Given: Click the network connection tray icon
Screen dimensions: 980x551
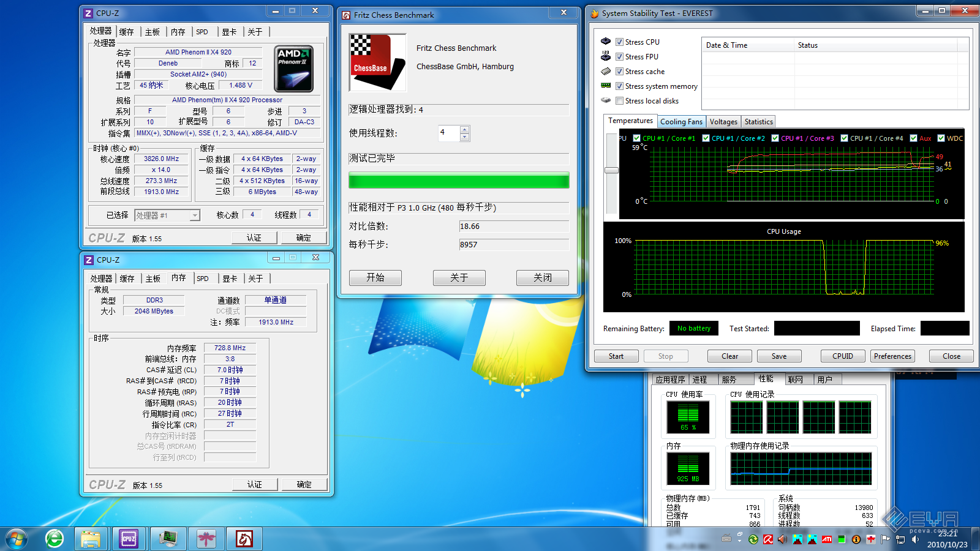Looking at the screenshot, I should click(900, 539).
